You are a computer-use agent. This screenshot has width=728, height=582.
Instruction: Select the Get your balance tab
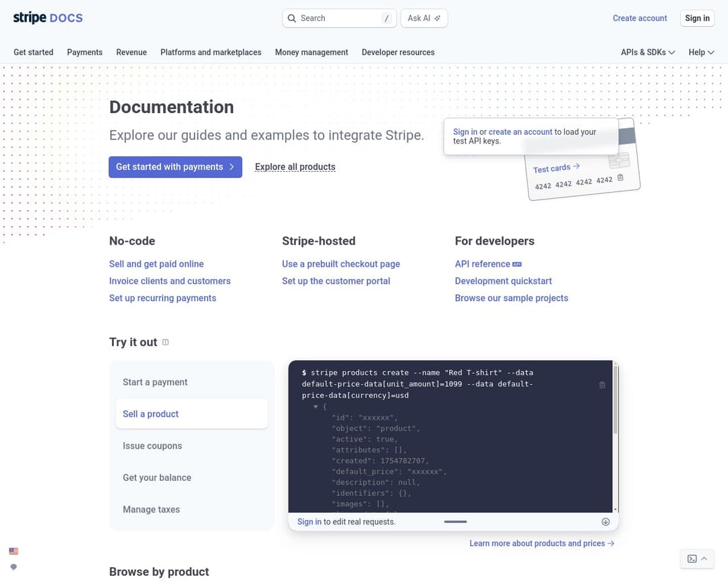tap(191, 478)
